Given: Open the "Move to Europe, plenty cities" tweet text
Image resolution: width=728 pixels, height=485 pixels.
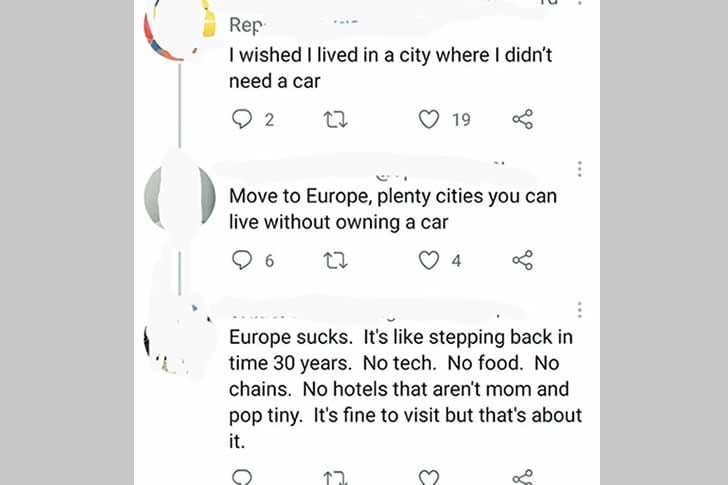Looking at the screenshot, I should click(x=392, y=209).
